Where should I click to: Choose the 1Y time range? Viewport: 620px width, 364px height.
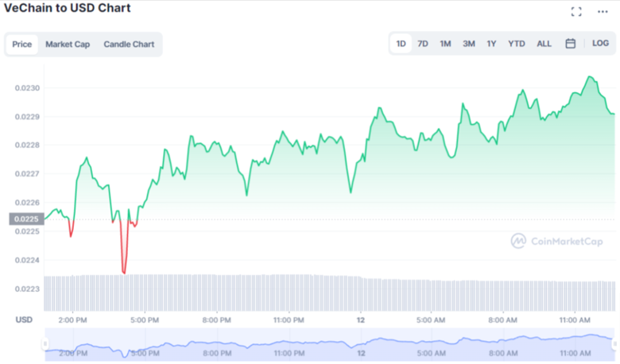(x=492, y=44)
